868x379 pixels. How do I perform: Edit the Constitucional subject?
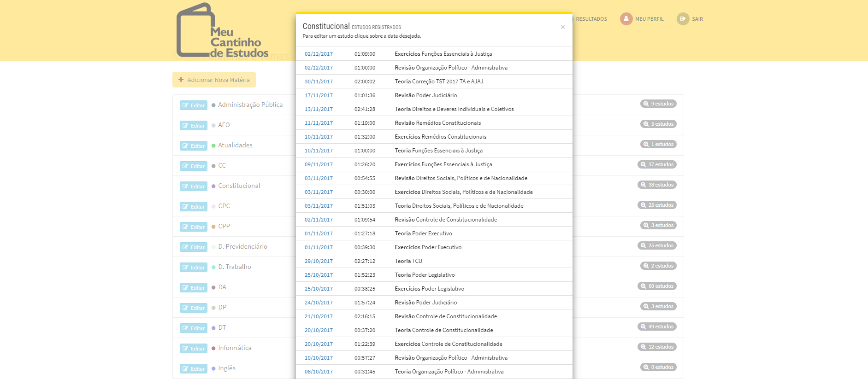[x=194, y=187]
